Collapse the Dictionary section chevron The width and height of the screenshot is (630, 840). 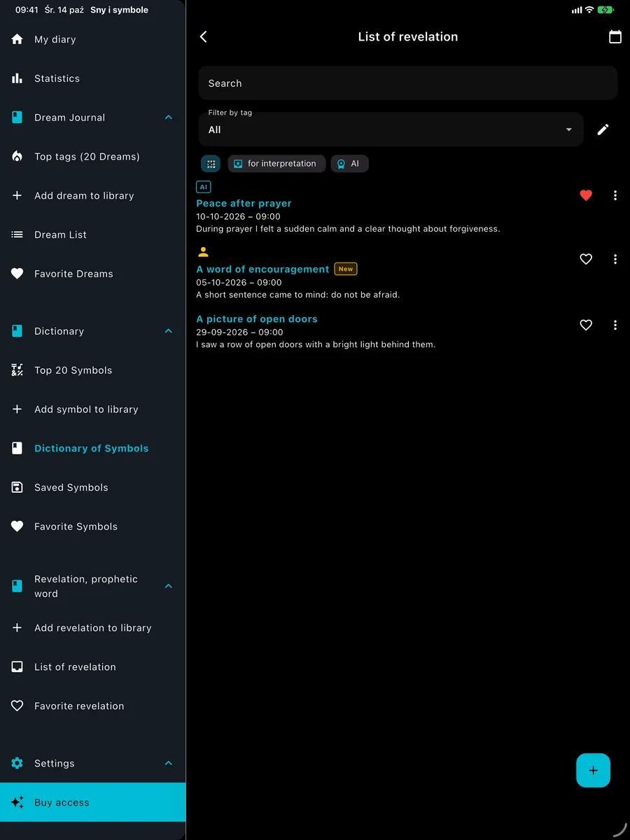coord(169,331)
